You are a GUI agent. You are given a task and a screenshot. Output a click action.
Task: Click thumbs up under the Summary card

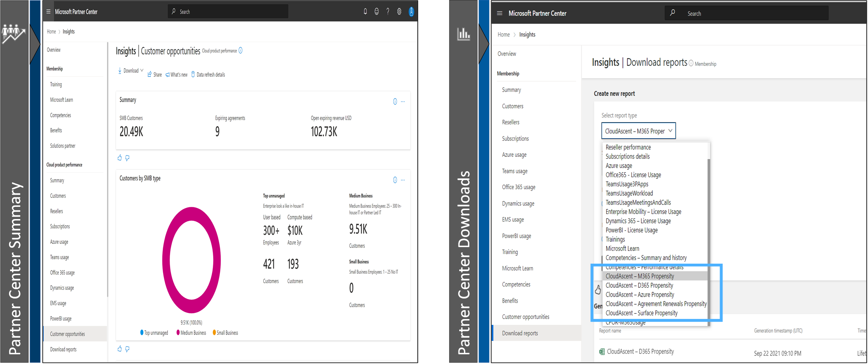pyautogui.click(x=120, y=158)
